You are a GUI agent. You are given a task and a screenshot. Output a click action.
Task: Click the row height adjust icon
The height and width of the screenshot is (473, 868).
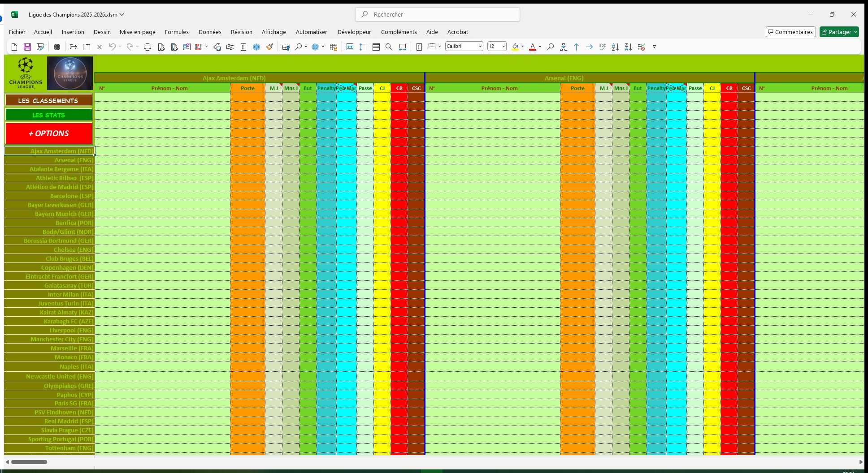tap(363, 47)
